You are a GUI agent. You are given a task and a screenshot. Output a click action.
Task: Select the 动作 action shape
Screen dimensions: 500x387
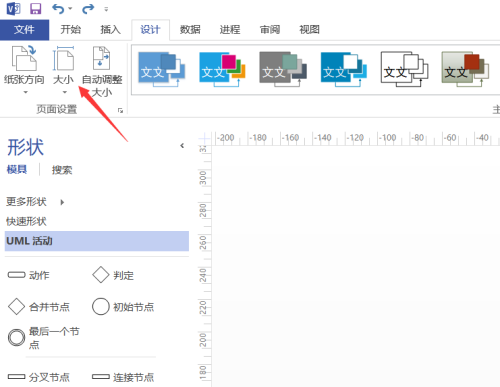[28, 275]
